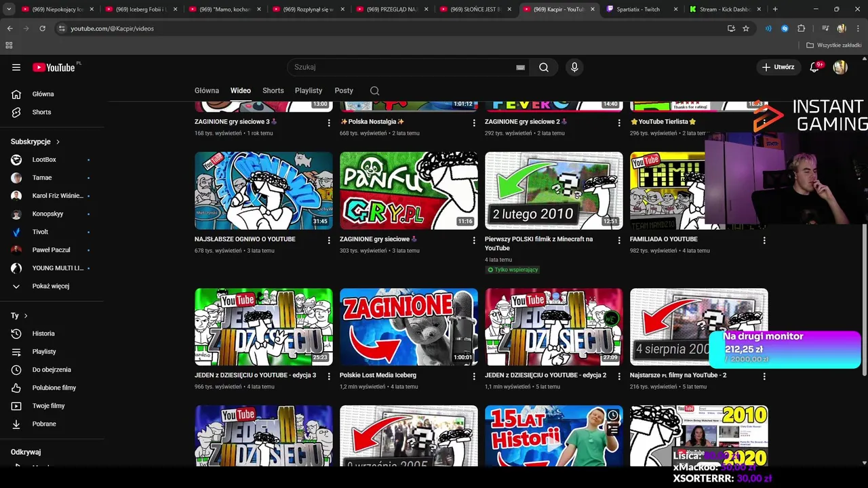This screenshot has width=868, height=488.
Task: Open the account avatar menu
Action: [x=840, y=67]
